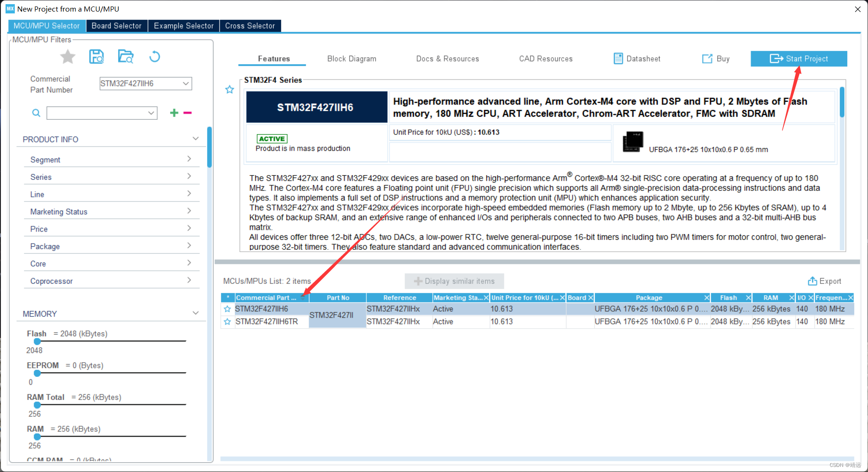Save the current search filter icon
This screenshot has width=868, height=472.
[x=96, y=57]
